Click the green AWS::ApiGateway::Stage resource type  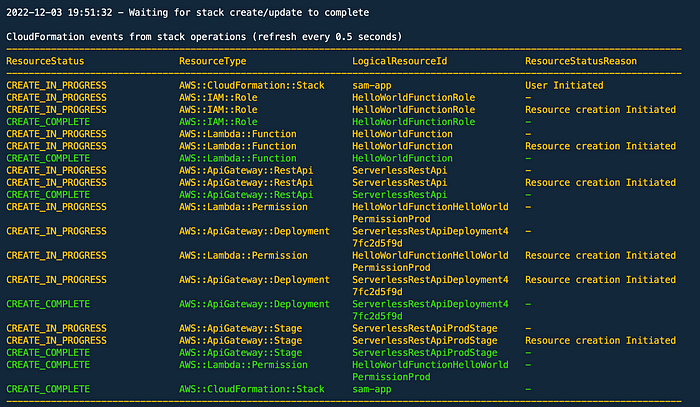pos(241,353)
